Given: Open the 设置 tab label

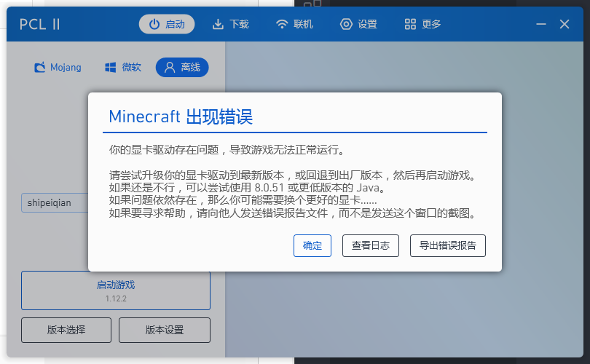Looking at the screenshot, I should pyautogui.click(x=367, y=25).
